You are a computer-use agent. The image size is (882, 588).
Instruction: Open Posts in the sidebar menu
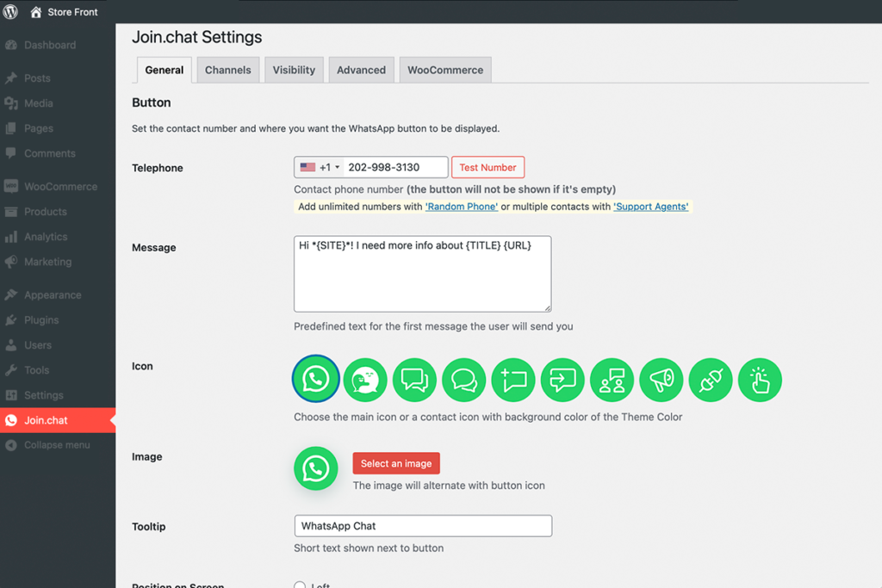point(37,78)
